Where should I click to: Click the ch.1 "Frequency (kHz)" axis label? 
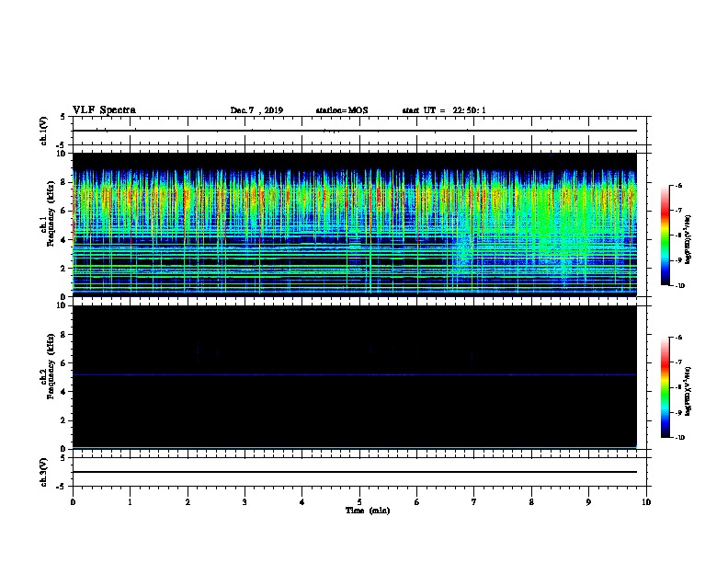[51, 213]
